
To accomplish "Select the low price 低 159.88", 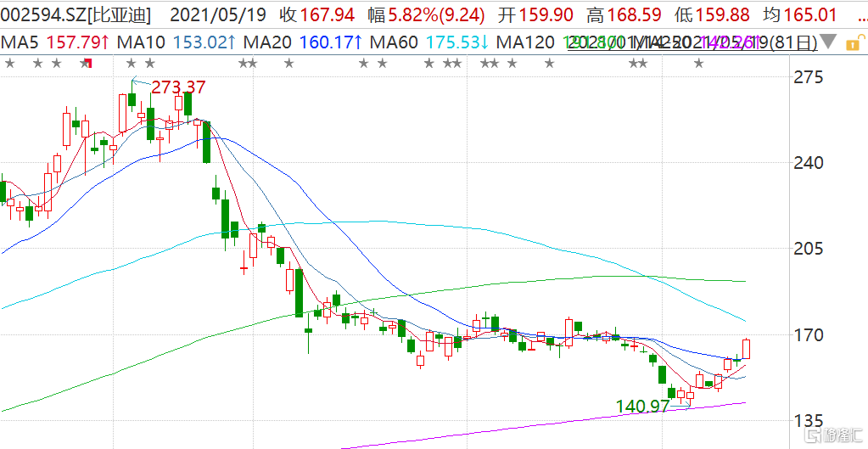I will point(714,15).
